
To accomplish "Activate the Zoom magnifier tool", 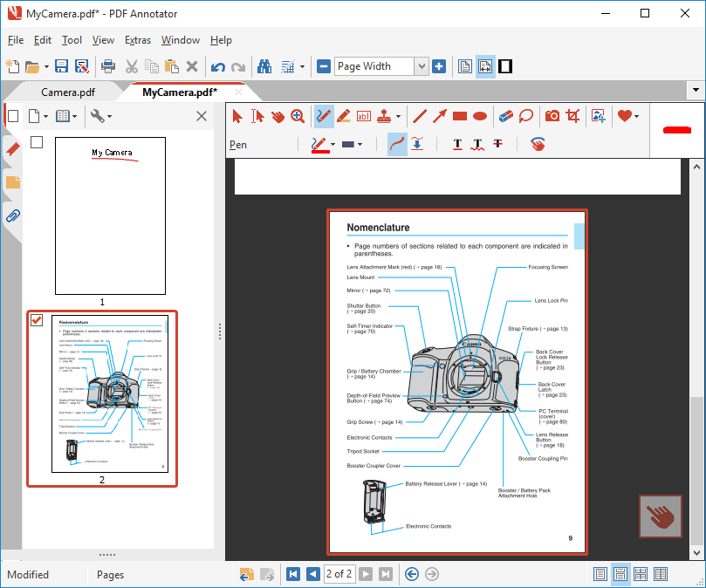I will pyautogui.click(x=298, y=116).
